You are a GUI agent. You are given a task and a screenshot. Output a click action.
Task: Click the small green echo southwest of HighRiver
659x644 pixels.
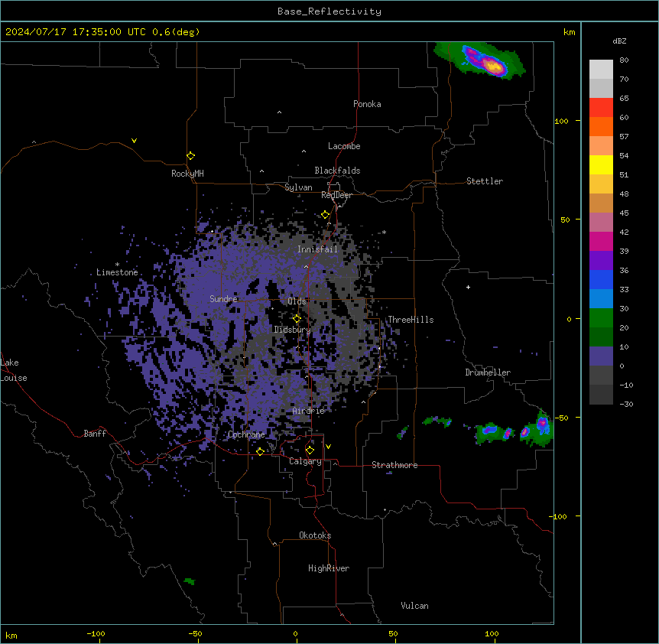[190, 581]
